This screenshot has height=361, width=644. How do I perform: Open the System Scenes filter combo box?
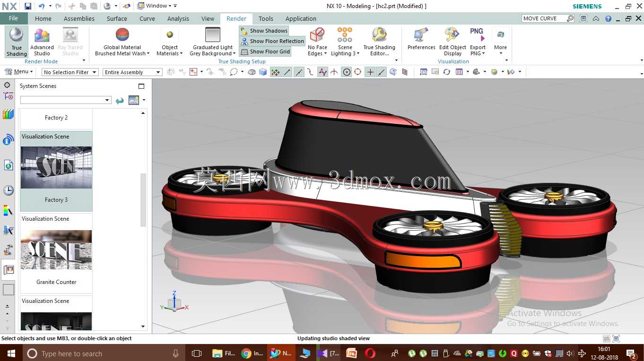[x=66, y=100]
